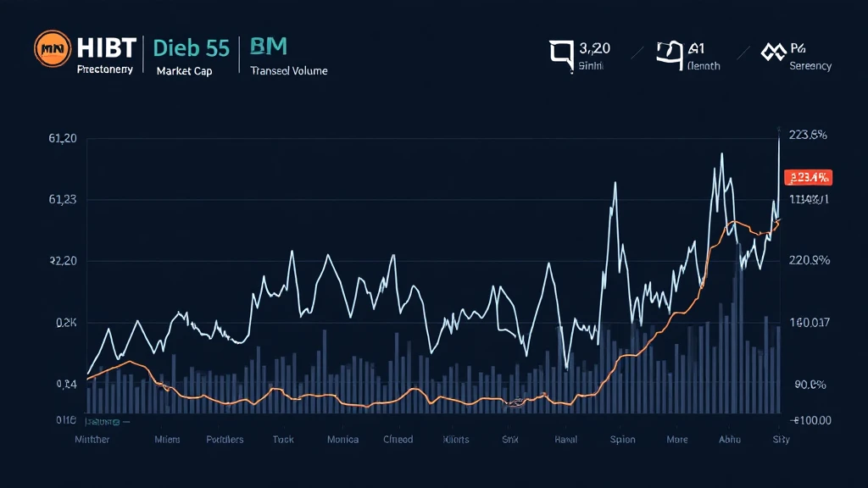Click the icon next to A1 label
The height and width of the screenshot is (488, 868).
pyautogui.click(x=670, y=53)
